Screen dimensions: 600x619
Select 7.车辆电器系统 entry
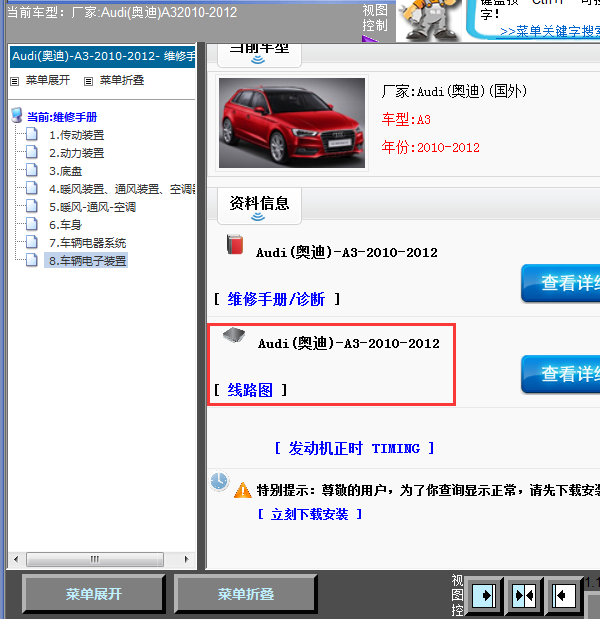click(x=87, y=243)
